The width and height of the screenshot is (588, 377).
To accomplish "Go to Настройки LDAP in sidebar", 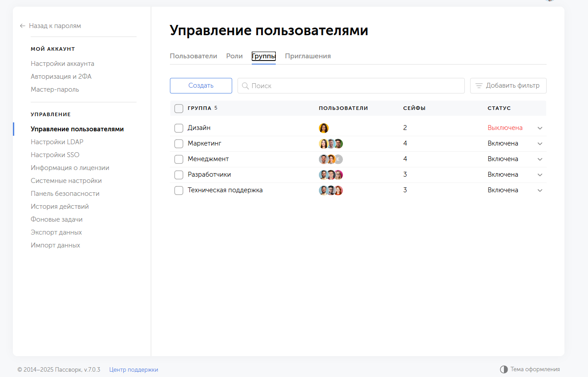I will (57, 142).
